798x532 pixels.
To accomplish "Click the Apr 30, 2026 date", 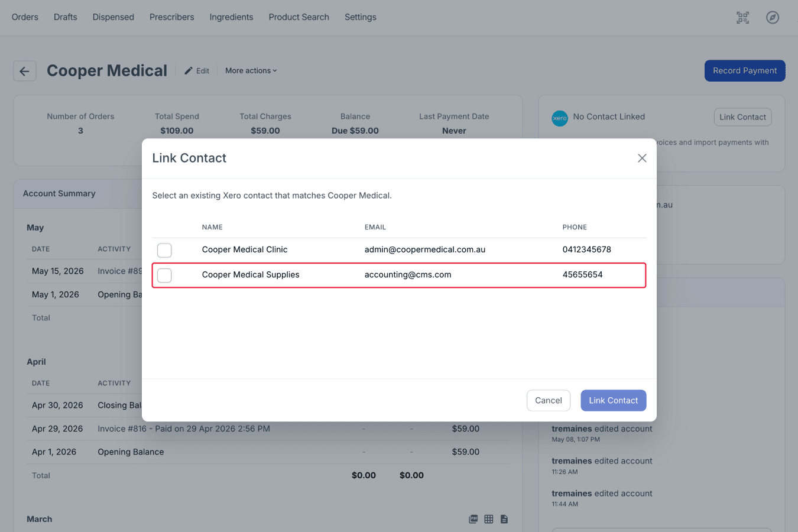I will coord(57,405).
